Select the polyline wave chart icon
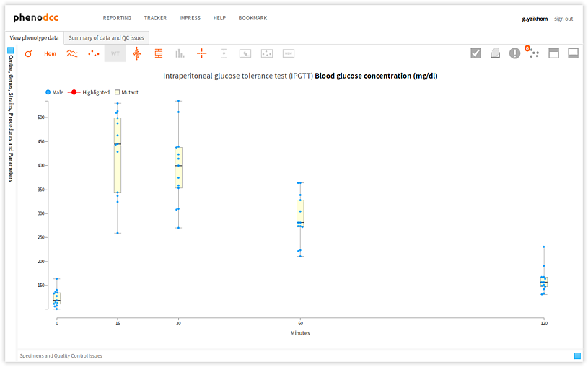The height and width of the screenshot is (367, 588). [x=72, y=53]
